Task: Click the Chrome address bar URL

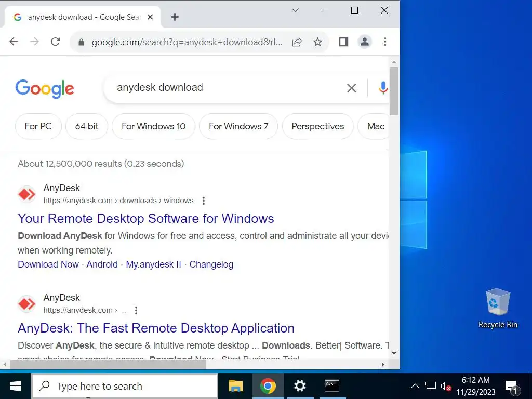Action: tap(187, 42)
